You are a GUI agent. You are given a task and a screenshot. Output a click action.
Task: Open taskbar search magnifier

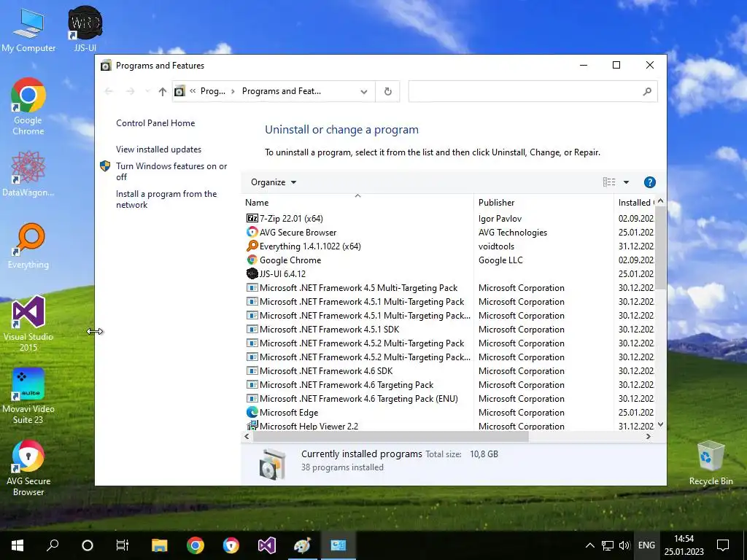tap(53, 545)
